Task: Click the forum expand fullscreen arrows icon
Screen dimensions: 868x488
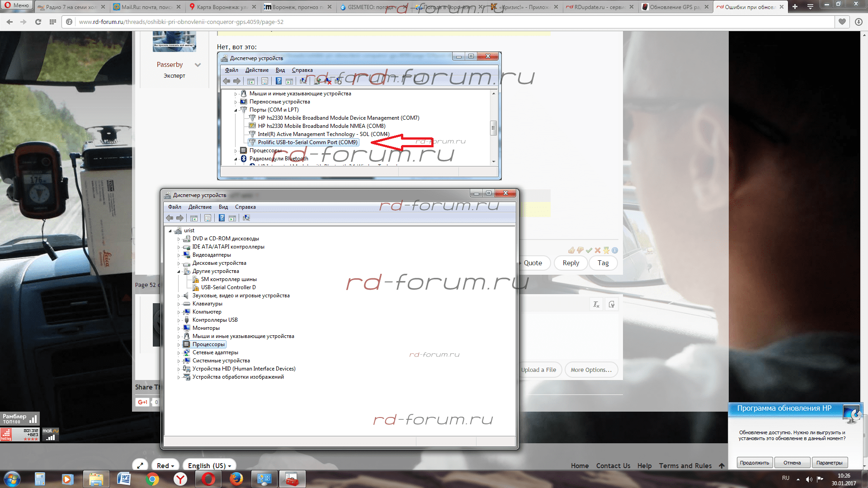Action: tap(140, 465)
